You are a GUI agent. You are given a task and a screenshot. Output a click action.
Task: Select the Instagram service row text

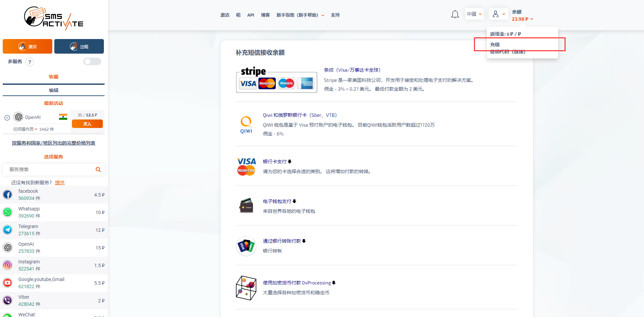29,262
